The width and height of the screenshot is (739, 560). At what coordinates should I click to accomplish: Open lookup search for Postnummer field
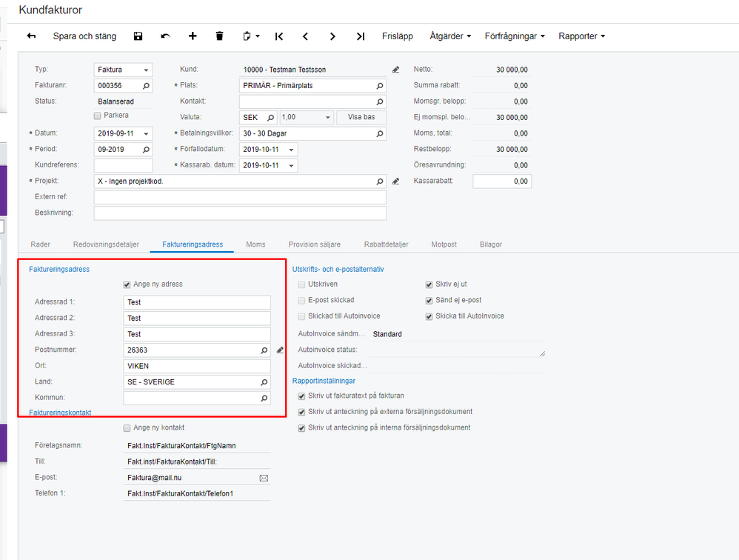click(264, 350)
